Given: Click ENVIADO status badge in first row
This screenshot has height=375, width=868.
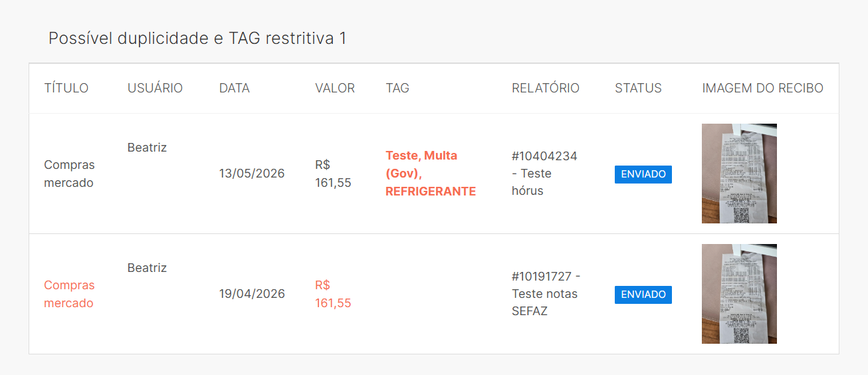Looking at the screenshot, I should (643, 174).
